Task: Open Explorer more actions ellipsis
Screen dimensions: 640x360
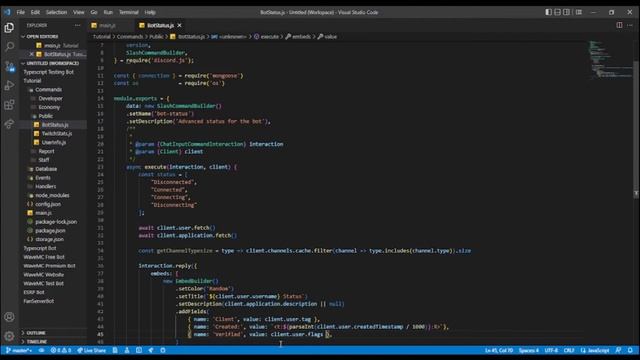Action: pyautogui.click(x=78, y=25)
